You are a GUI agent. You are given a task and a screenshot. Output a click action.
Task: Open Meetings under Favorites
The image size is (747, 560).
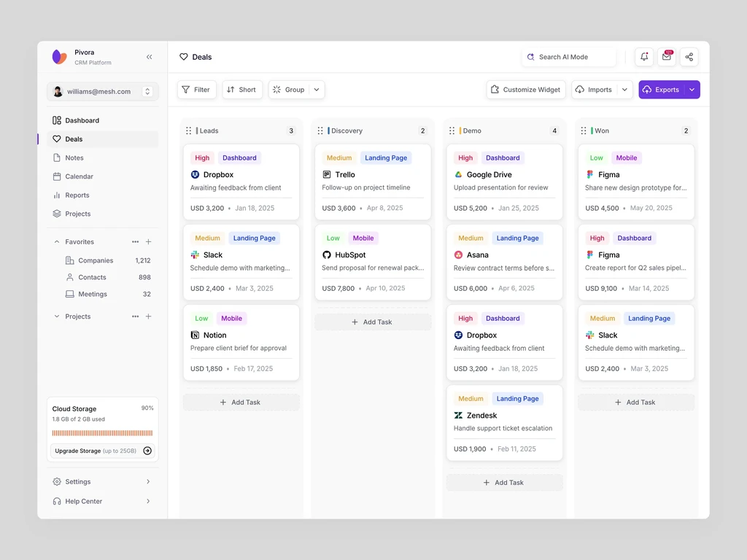108,295
